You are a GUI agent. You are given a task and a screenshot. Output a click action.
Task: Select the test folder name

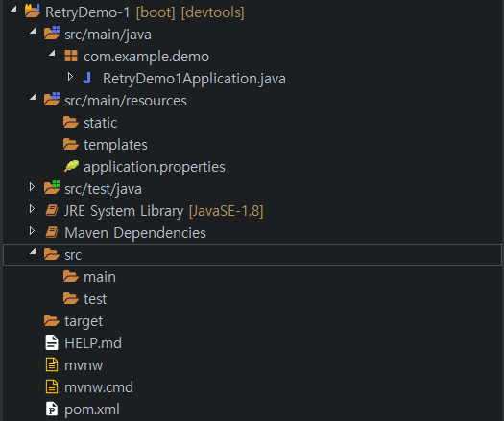95,299
